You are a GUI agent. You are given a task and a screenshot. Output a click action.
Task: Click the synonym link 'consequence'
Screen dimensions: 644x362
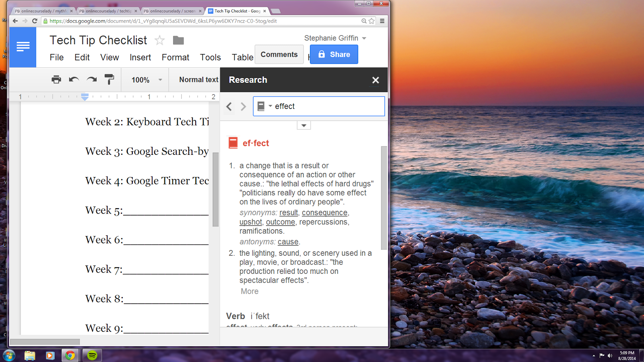324,213
